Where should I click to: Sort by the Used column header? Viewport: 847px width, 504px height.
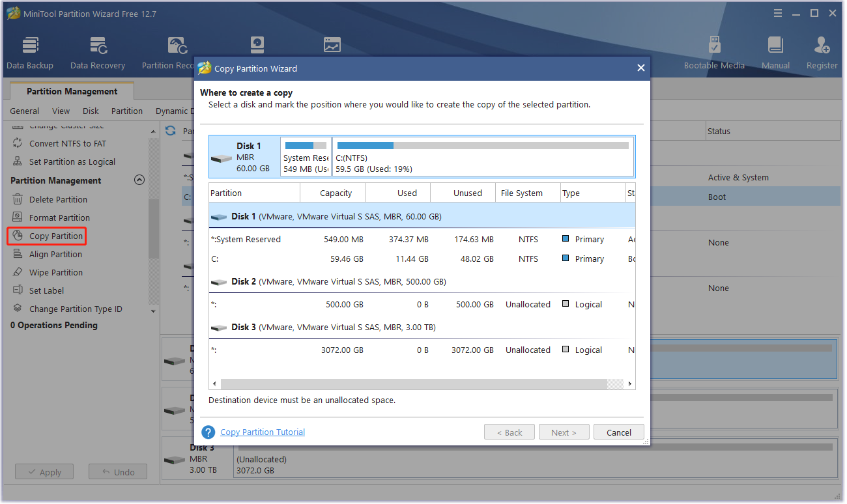coord(398,193)
